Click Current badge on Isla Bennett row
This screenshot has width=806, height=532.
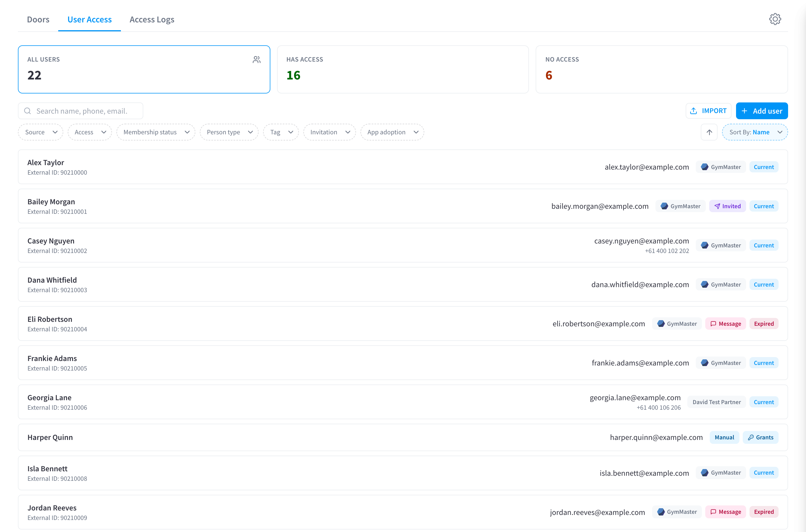(x=763, y=473)
